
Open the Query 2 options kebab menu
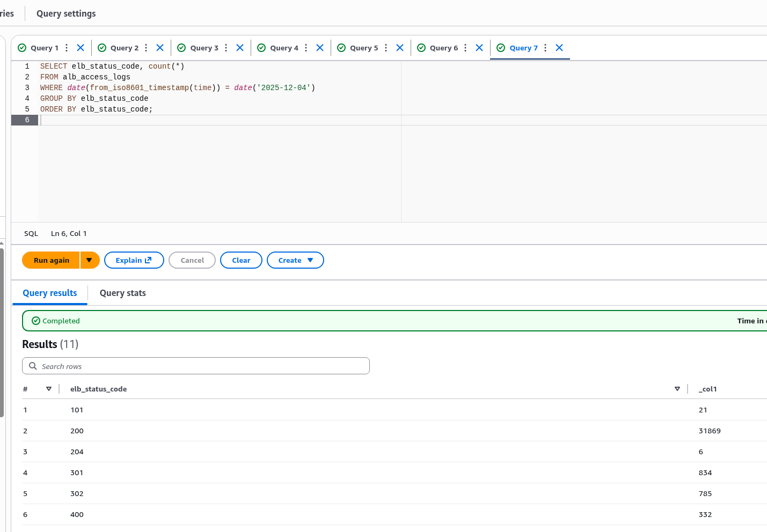[x=146, y=48]
